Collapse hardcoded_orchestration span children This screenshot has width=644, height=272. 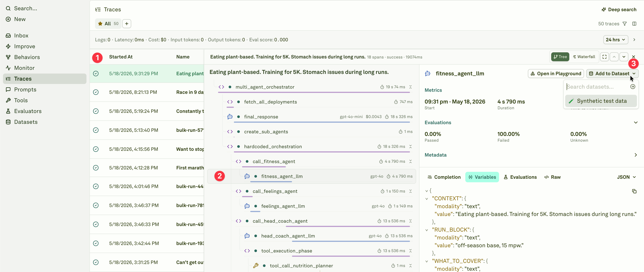(x=411, y=147)
